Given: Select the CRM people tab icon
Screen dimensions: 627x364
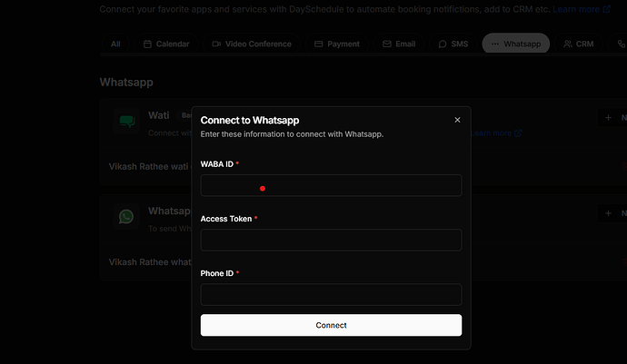Looking at the screenshot, I should (x=568, y=44).
